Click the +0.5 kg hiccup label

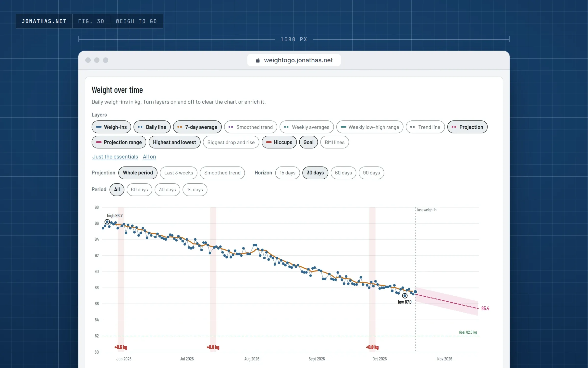[121, 347]
